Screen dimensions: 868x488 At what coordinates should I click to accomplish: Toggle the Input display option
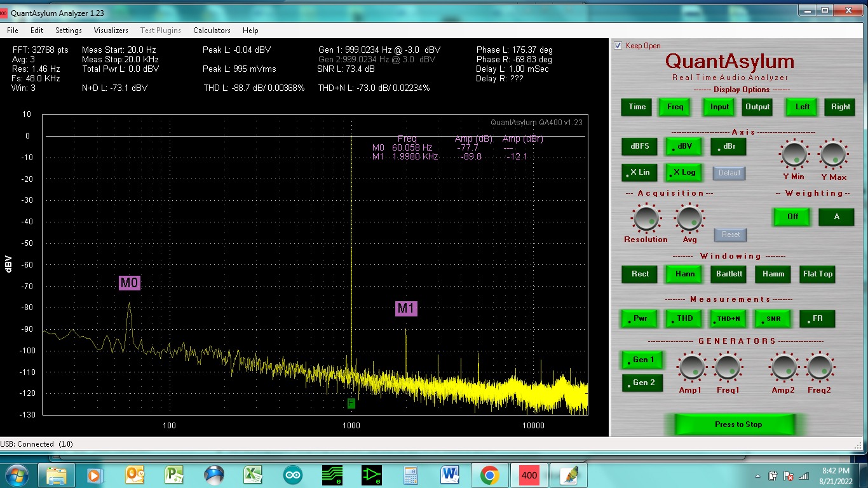(x=719, y=107)
